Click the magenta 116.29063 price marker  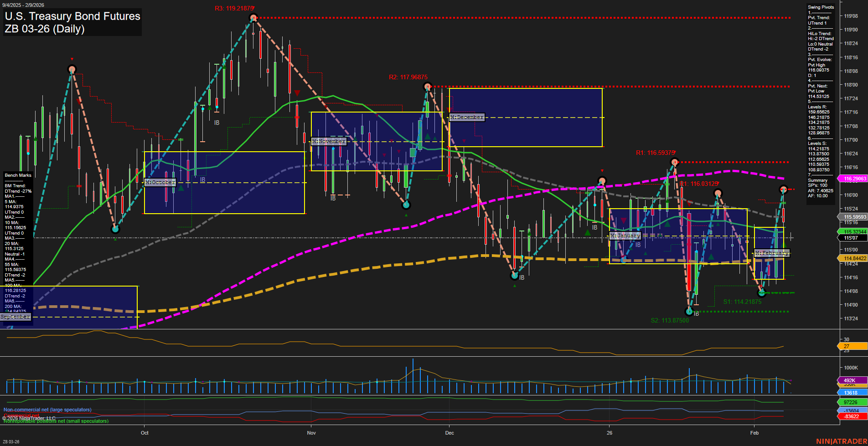852,179
